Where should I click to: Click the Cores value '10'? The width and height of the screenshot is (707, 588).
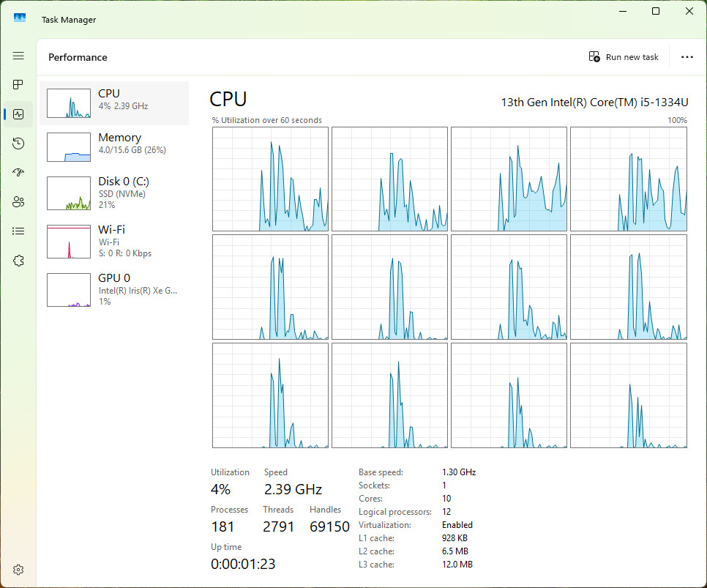446,498
